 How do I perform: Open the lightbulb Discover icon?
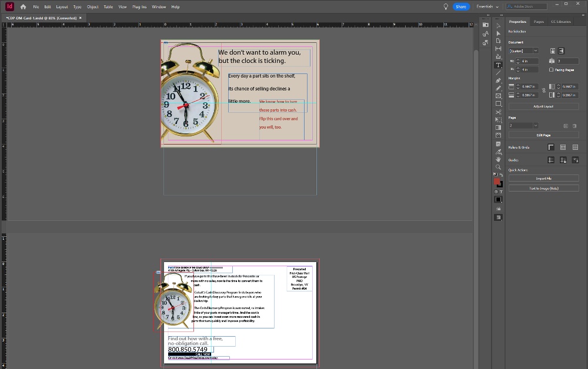click(446, 6)
